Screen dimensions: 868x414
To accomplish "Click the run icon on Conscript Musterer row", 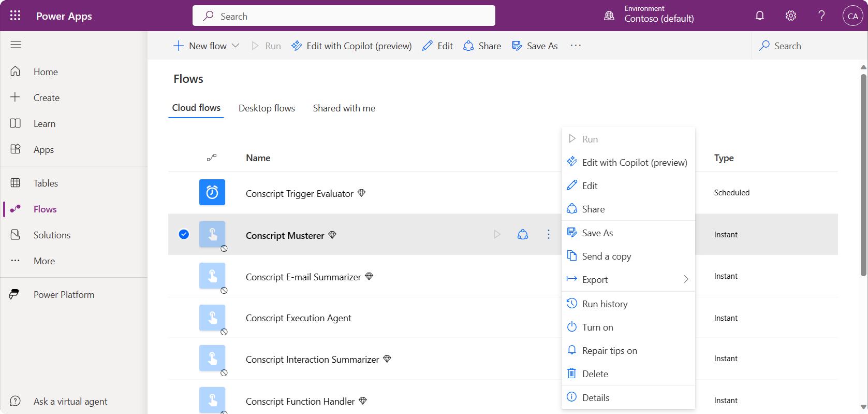I will [x=497, y=234].
